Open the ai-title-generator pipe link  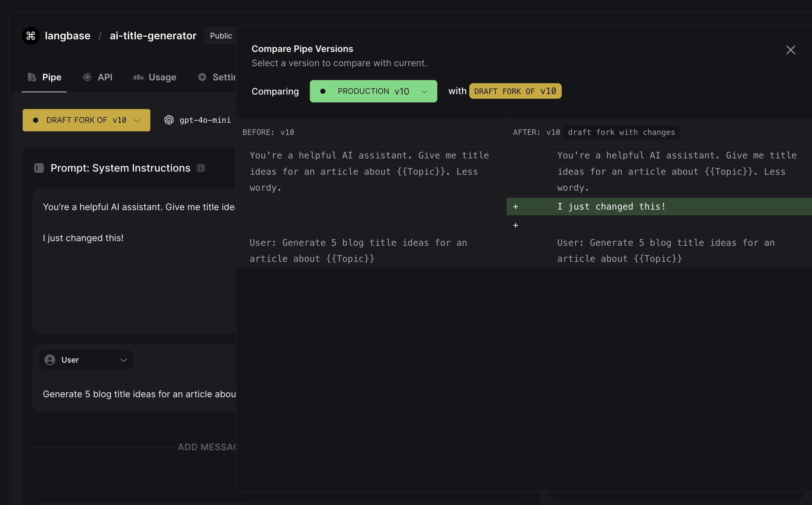[153, 36]
